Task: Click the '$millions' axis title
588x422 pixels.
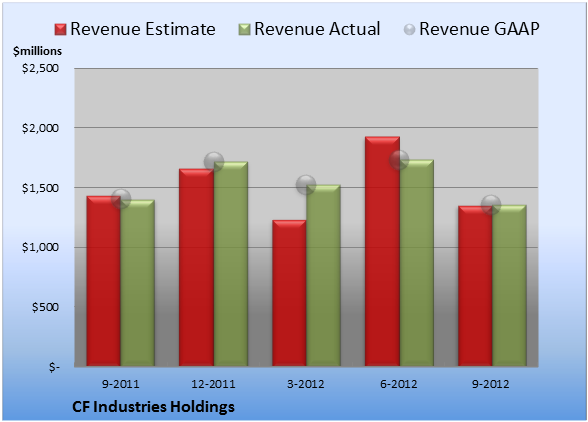Action: coord(37,51)
